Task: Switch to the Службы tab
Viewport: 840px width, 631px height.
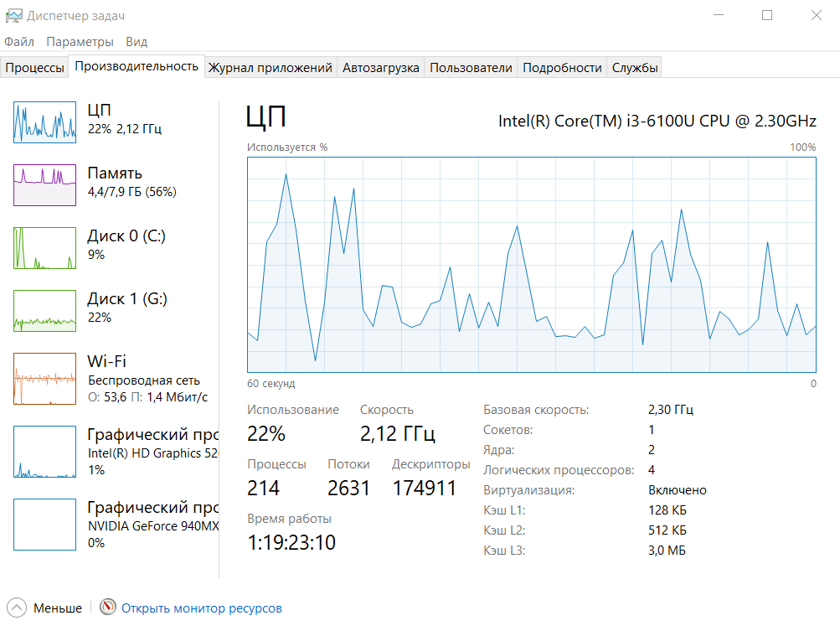Action: click(635, 68)
